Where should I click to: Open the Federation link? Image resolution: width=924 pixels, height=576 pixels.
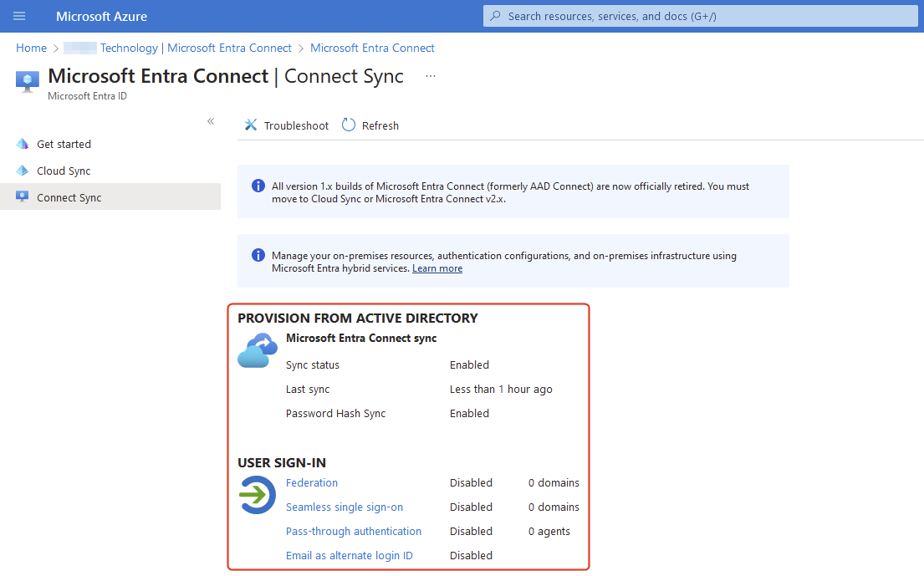[x=312, y=482]
